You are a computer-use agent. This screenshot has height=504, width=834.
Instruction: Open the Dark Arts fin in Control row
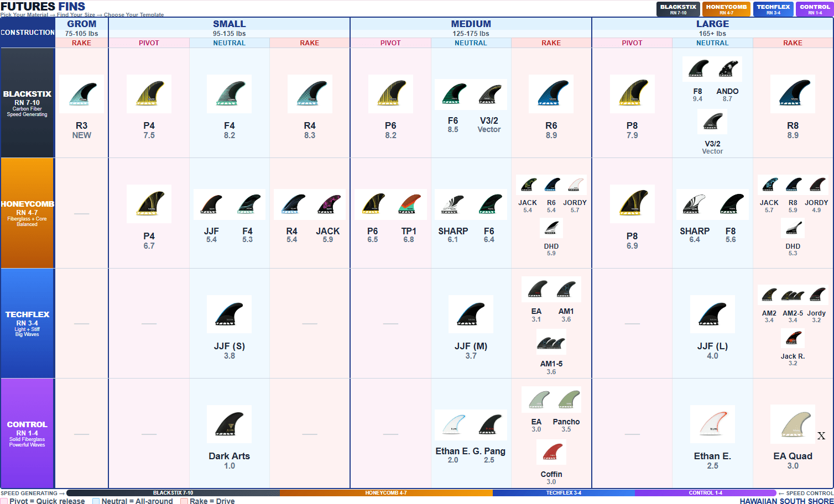(x=229, y=424)
